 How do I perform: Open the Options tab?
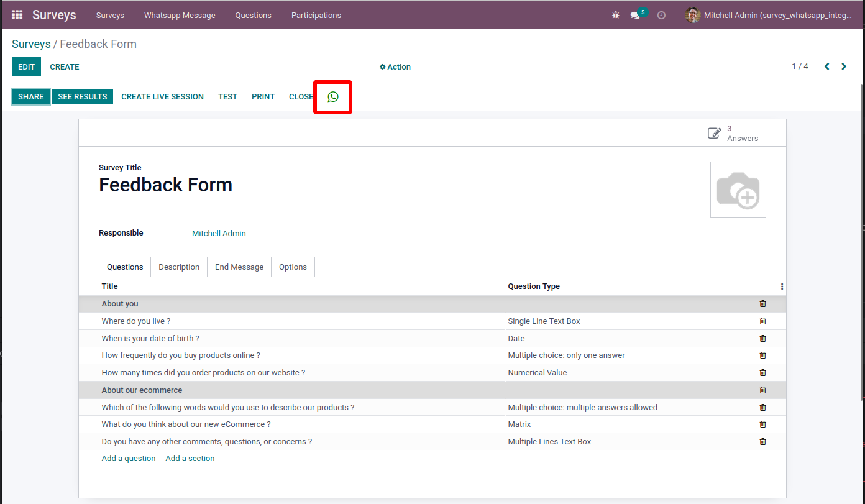point(293,267)
